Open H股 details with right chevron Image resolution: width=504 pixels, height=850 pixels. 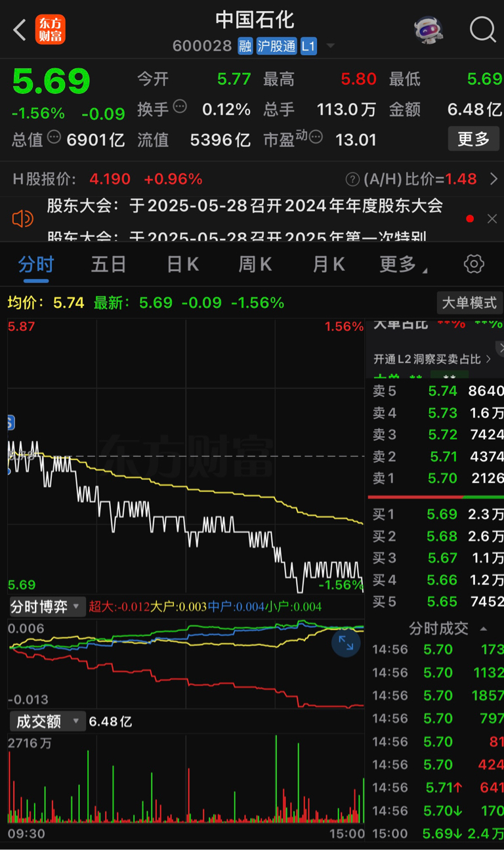click(493, 179)
